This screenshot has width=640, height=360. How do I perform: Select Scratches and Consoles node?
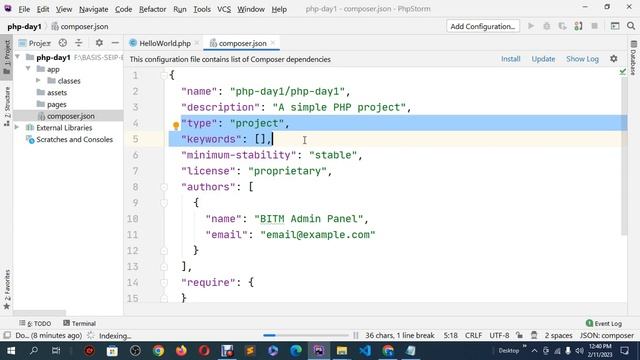pos(69,140)
